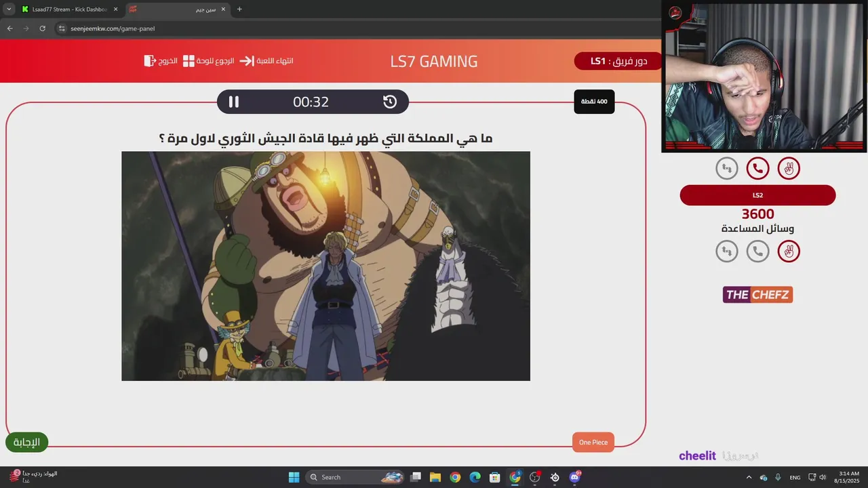Open File Explorer from the taskbar
The height and width of the screenshot is (488, 868).
point(435,477)
